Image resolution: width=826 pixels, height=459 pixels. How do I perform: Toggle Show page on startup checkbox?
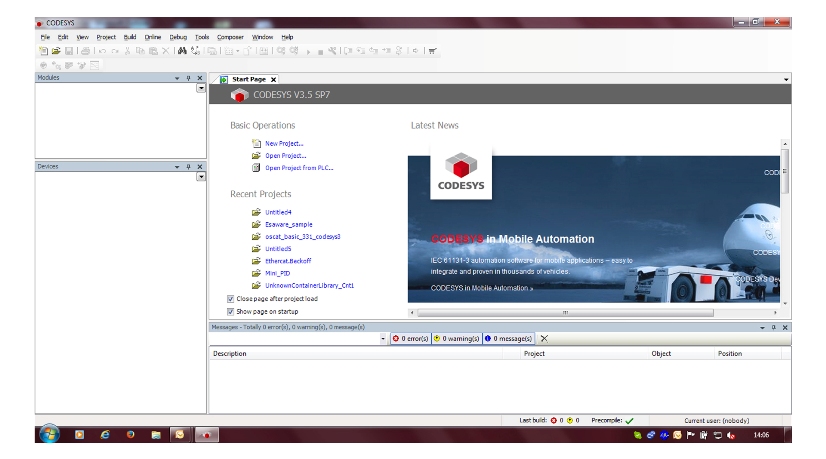230,312
